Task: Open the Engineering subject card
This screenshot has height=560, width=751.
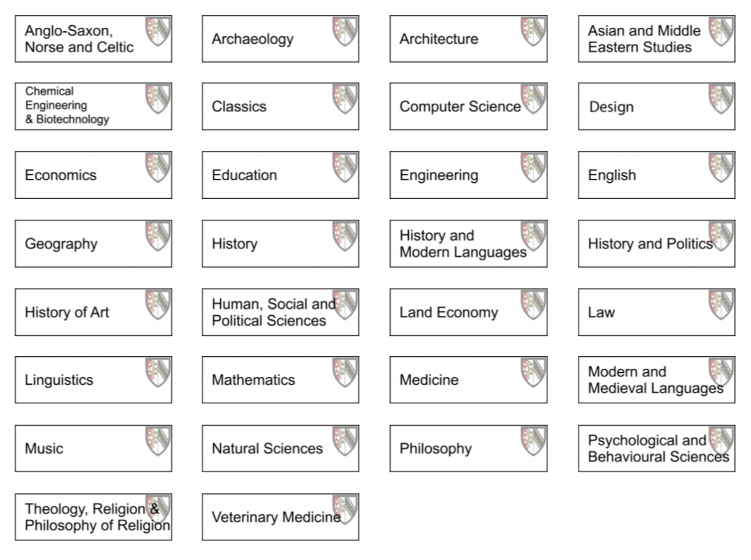Action: [469, 175]
